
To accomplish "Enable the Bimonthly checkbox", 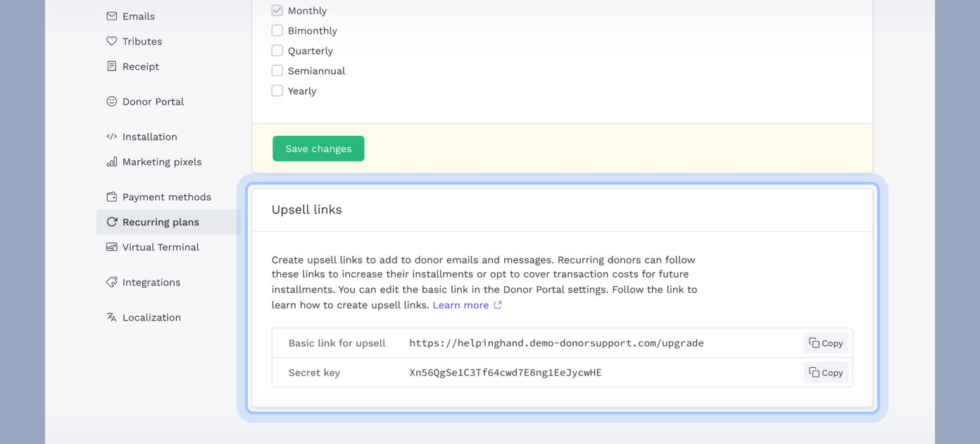I will pyautogui.click(x=277, y=30).
